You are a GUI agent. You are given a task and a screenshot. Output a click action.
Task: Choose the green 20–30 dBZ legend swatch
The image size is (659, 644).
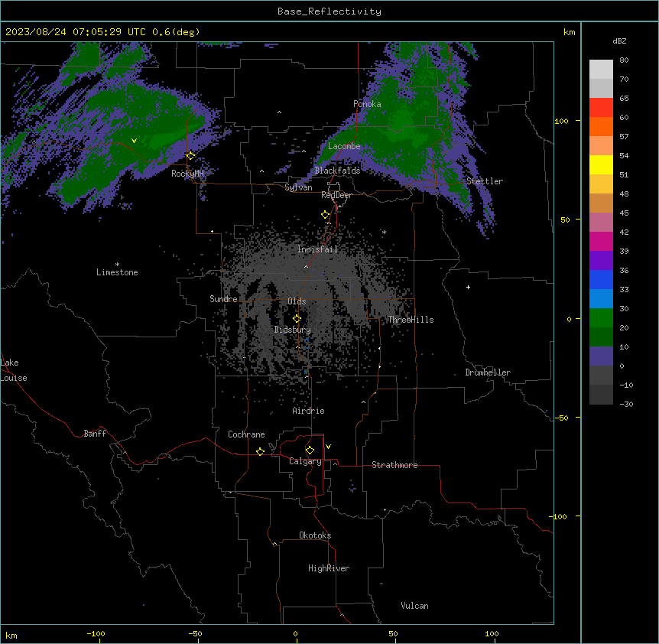(601, 318)
